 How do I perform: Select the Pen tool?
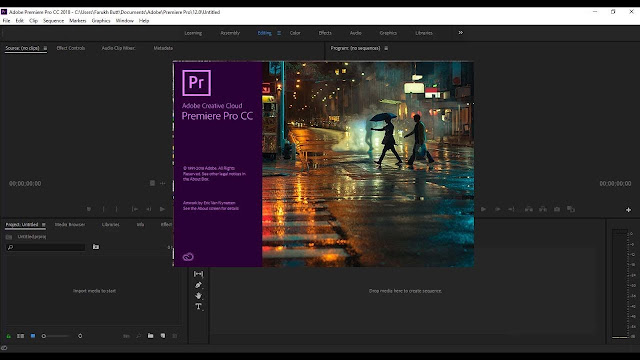198,285
